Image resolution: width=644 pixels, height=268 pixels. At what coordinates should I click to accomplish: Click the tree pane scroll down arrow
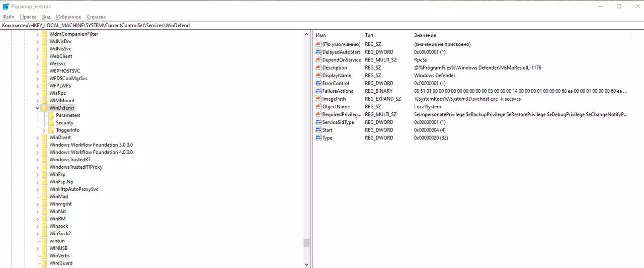click(306, 264)
